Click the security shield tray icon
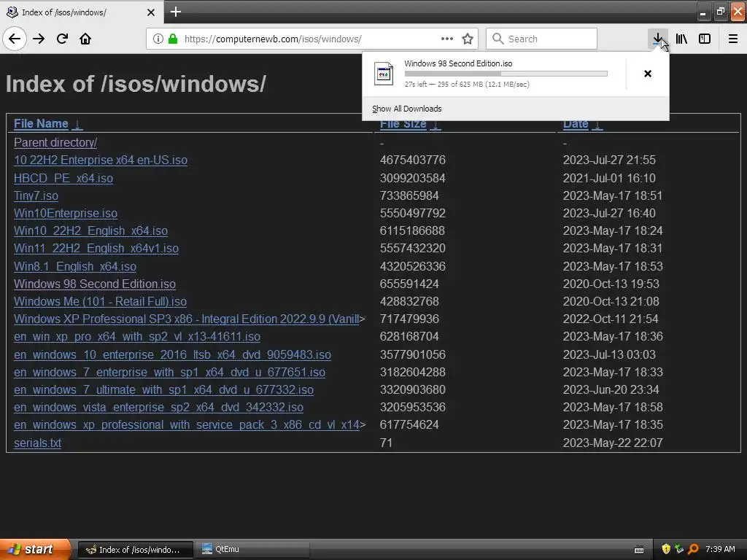747x560 pixels. tap(666, 550)
